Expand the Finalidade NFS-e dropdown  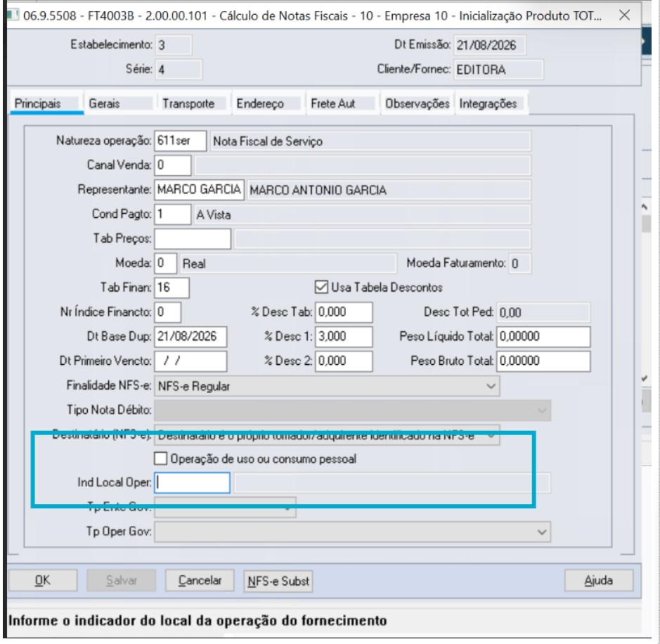(327, 386)
